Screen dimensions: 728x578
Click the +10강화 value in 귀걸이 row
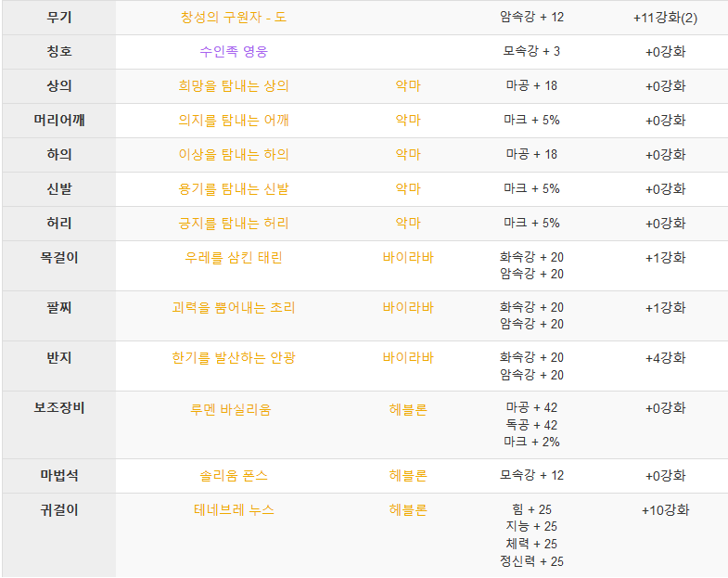[x=665, y=510]
